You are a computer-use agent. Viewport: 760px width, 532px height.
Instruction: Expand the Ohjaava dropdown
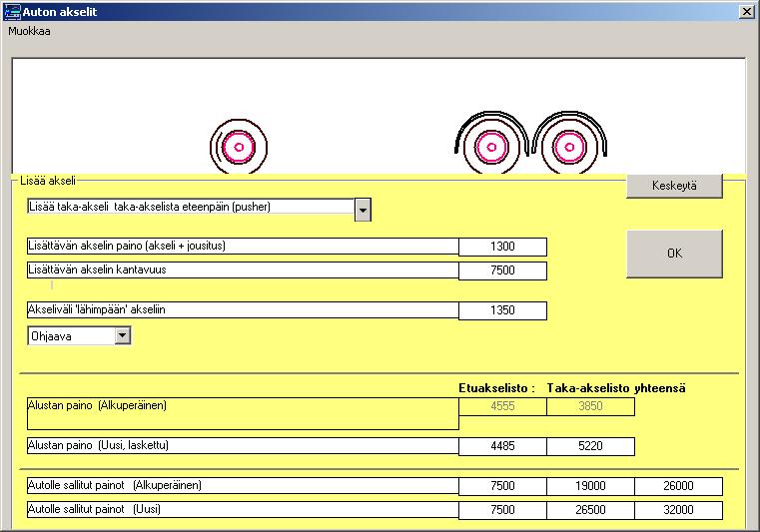click(123, 335)
